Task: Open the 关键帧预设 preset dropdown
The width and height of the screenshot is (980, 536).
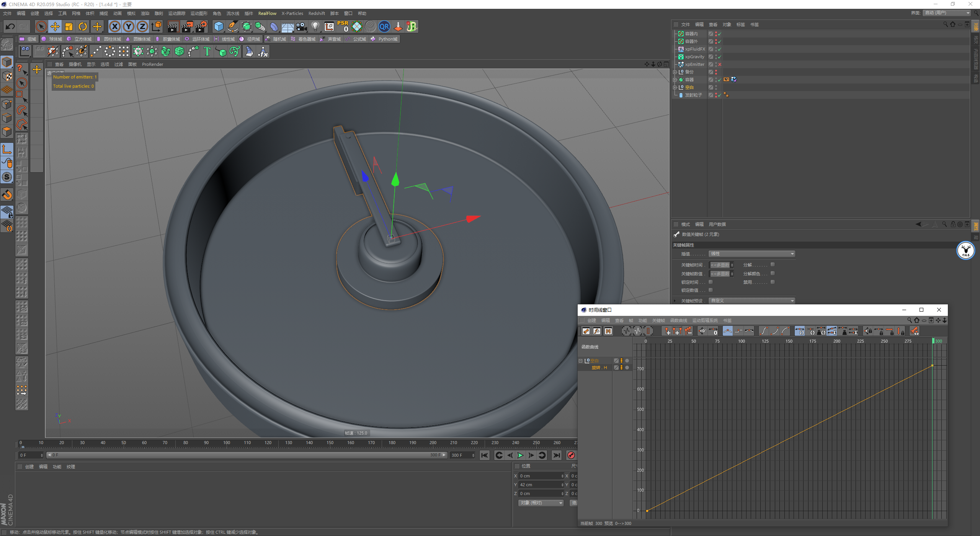Action: 752,301
